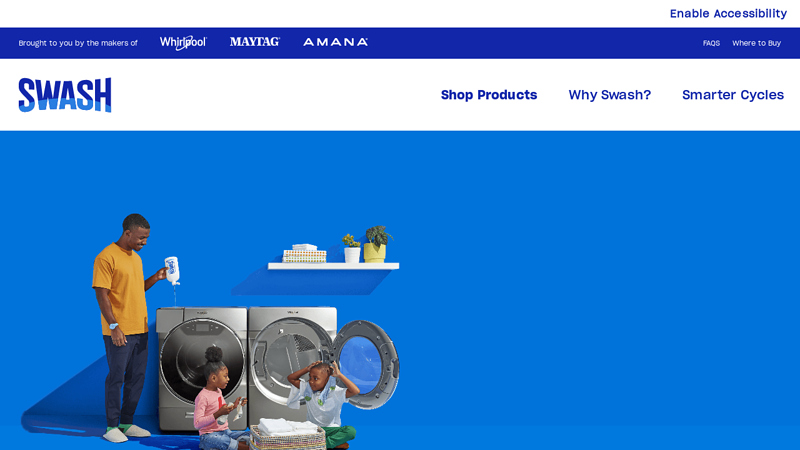This screenshot has width=800, height=450.
Task: Open the Smarter Cycles page
Action: 733,95
